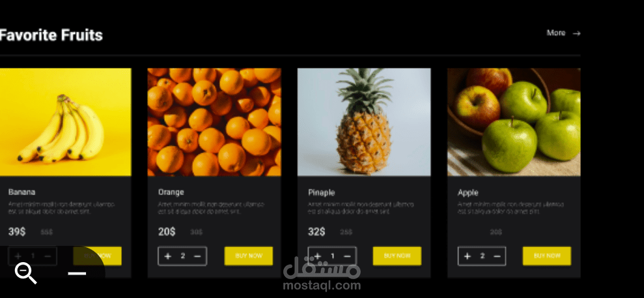Open the Banana product image
The height and width of the screenshot is (298, 644).
coord(65,122)
